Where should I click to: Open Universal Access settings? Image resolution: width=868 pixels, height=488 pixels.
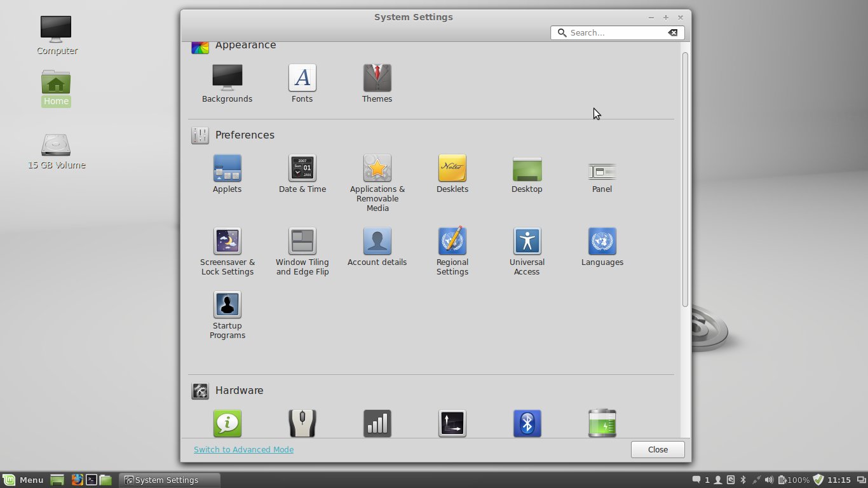click(527, 242)
